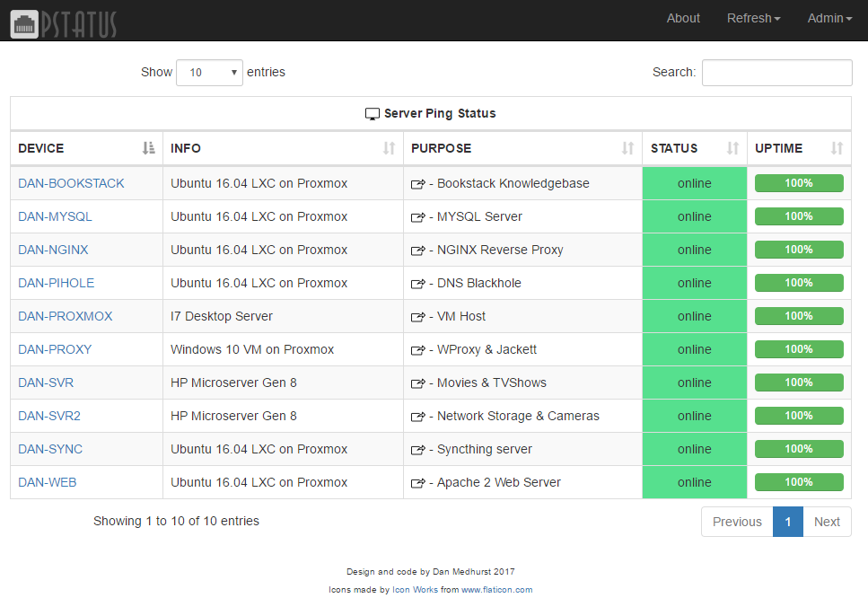868x598 pixels.
Task: Click uptime progress bar for DAN-NGINX
Action: [x=799, y=250]
